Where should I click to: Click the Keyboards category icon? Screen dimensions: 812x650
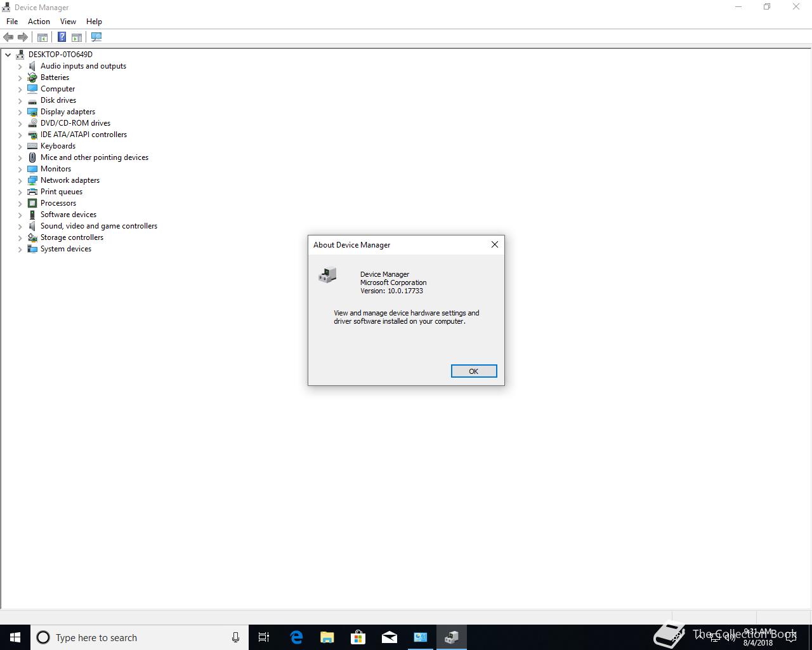tap(32, 146)
